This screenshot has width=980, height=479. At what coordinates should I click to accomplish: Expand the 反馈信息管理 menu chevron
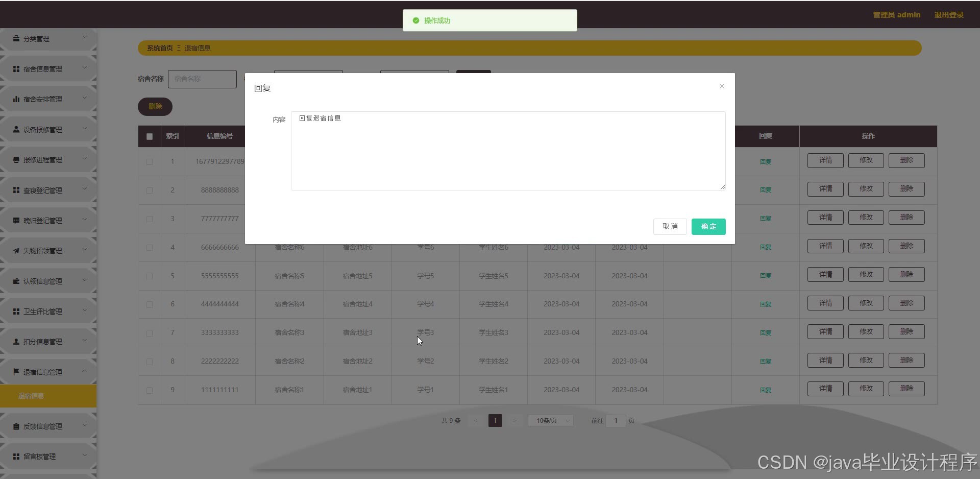[85, 425]
